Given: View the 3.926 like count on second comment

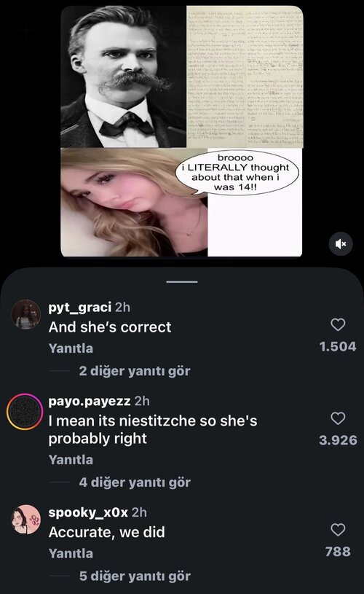Looking at the screenshot, I should pos(338,440).
